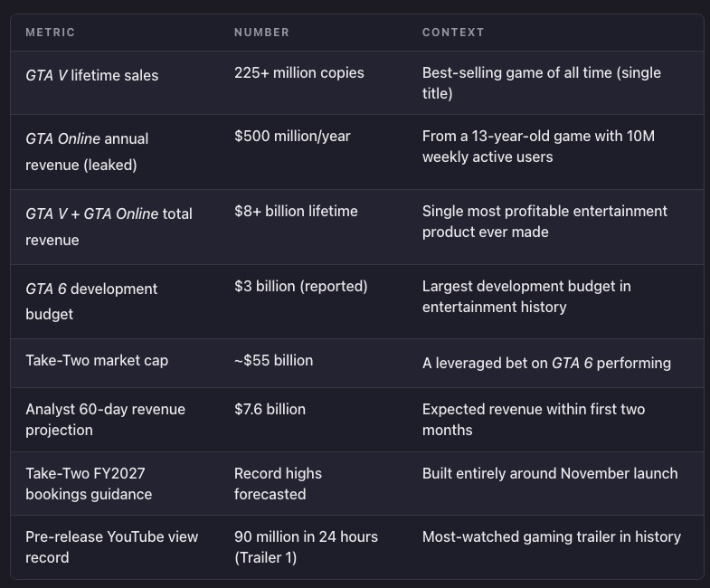
Task: Click the '$7.6 billion' value
Action: (x=270, y=409)
